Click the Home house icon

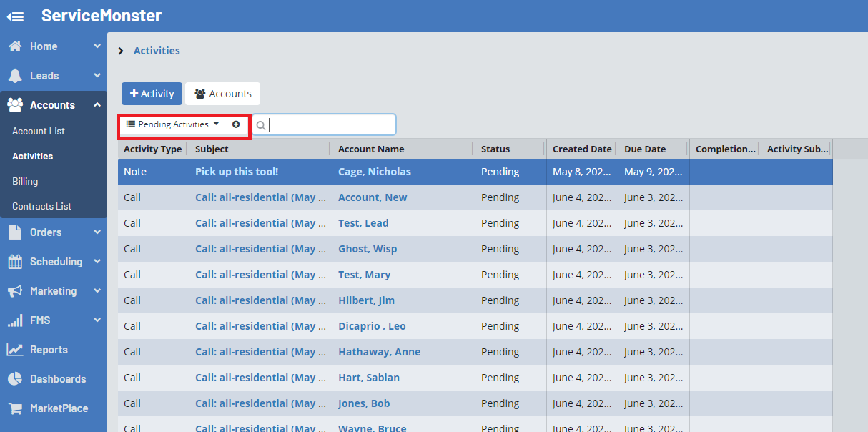click(15, 46)
